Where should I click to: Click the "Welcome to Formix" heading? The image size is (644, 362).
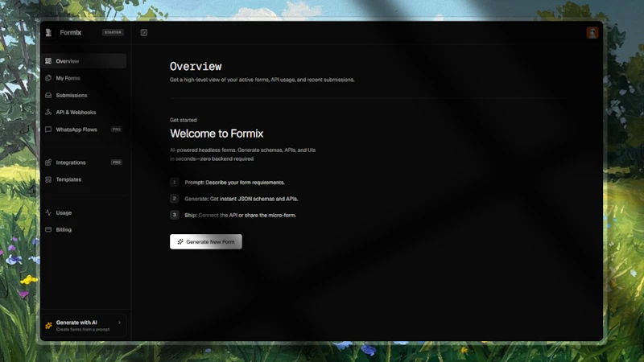coord(217,134)
